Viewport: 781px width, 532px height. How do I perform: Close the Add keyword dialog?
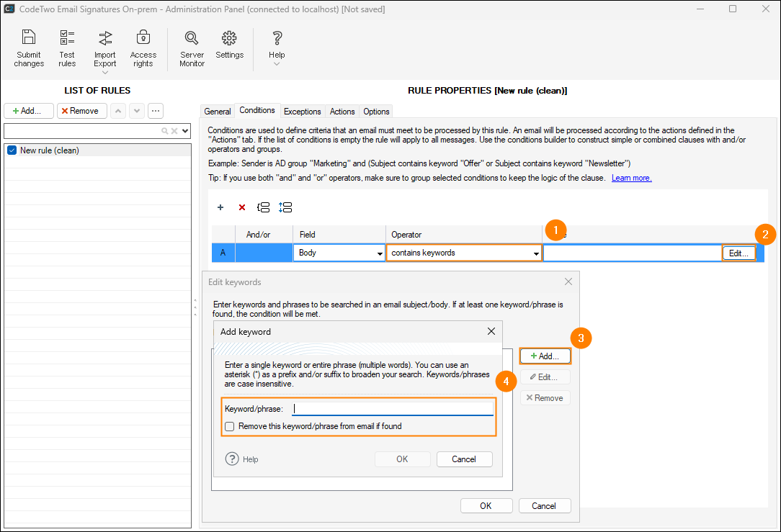pyautogui.click(x=491, y=331)
